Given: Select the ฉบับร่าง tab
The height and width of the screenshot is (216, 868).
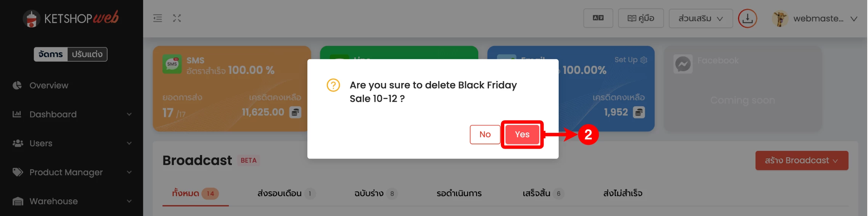Looking at the screenshot, I should click(x=375, y=194).
